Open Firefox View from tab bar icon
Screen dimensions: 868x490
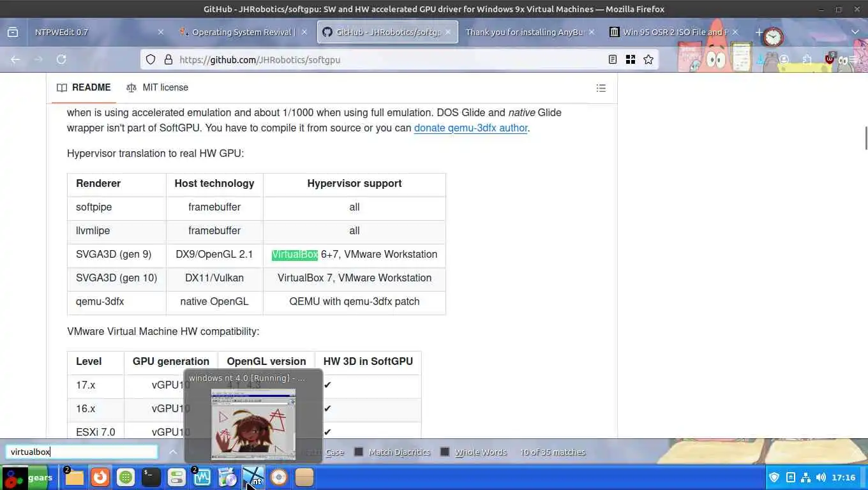(12, 32)
